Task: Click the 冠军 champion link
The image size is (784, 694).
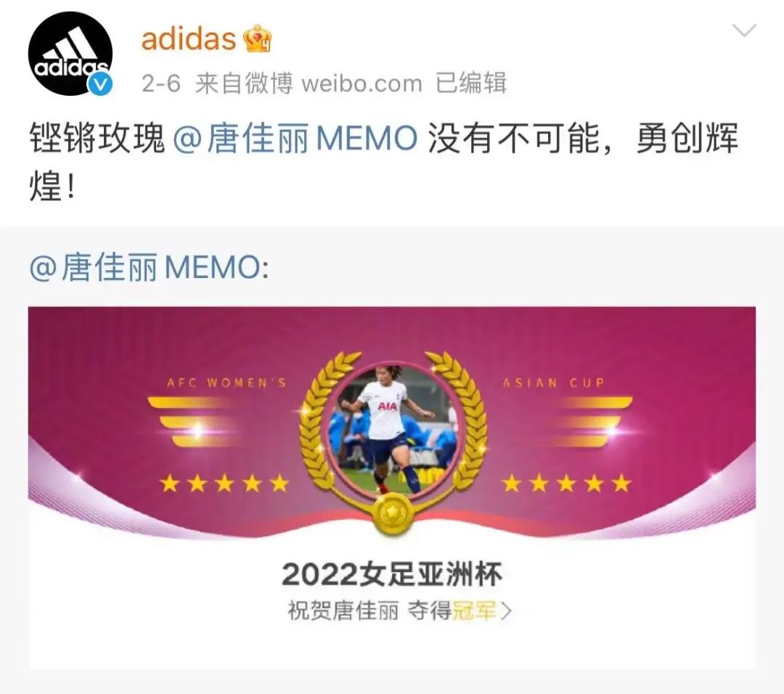Action: coord(474,611)
